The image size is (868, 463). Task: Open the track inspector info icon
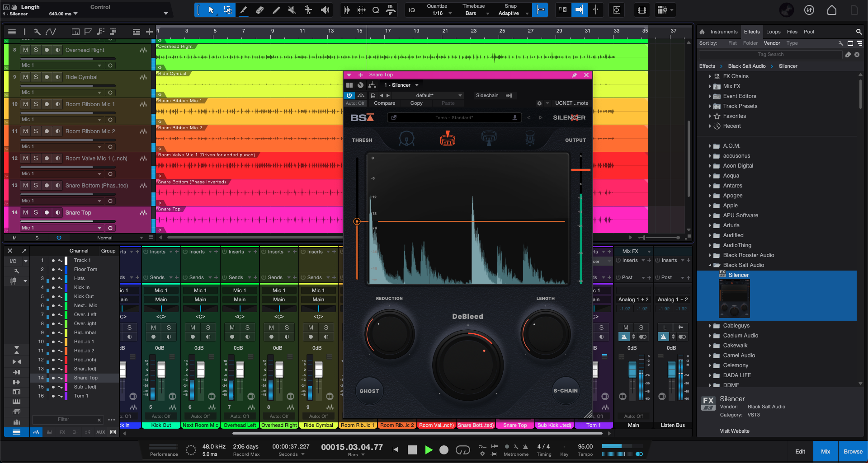tap(24, 32)
